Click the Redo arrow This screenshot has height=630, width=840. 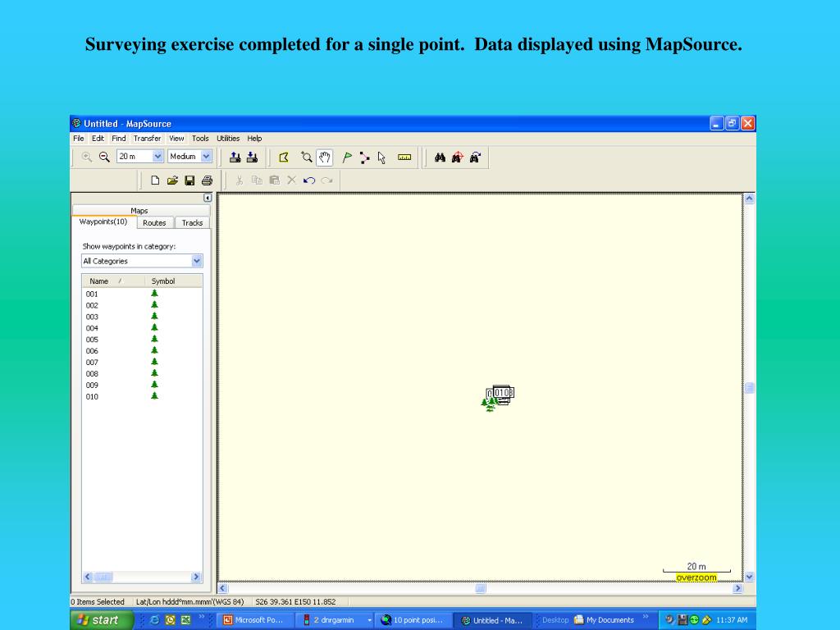coord(326,180)
